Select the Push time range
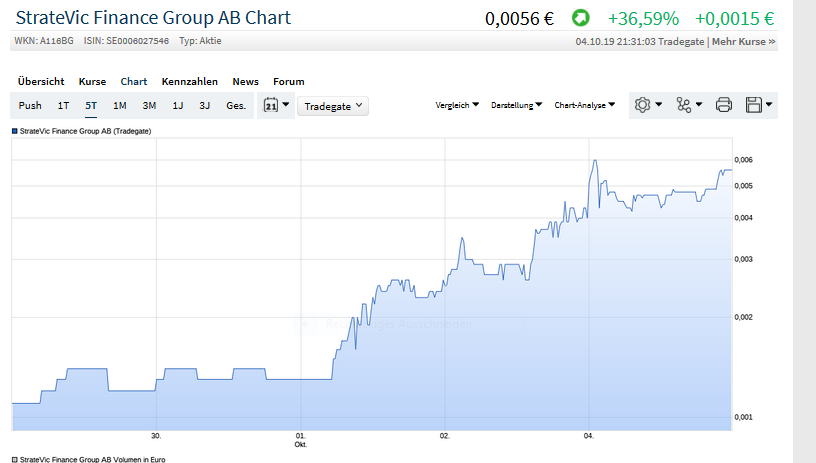 pyautogui.click(x=30, y=106)
